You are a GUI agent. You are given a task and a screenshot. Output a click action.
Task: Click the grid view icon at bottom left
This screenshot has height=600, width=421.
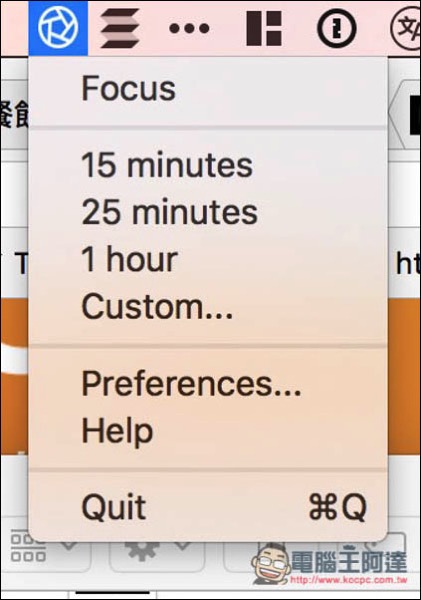point(28,546)
